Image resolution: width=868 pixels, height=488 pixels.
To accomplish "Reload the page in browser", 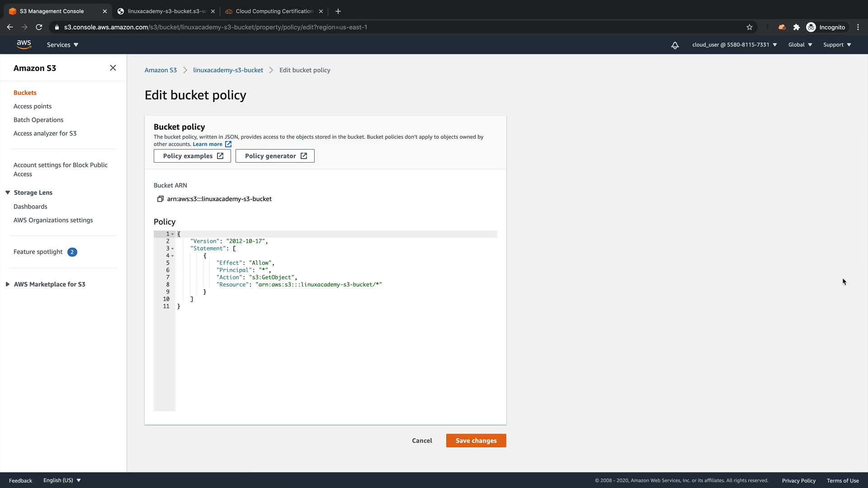I will 39,27.
